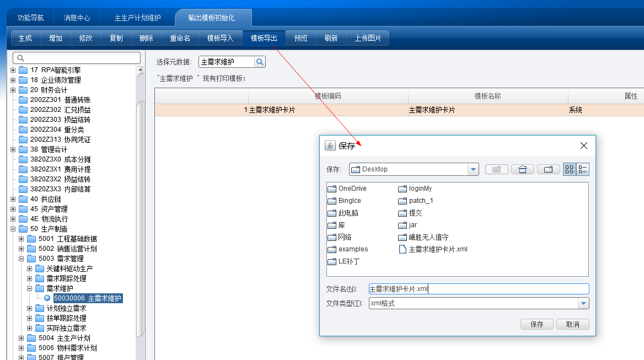The width and height of the screenshot is (644, 360).
Task: Expand the 38 管理会计 node
Action: [x=13, y=150]
